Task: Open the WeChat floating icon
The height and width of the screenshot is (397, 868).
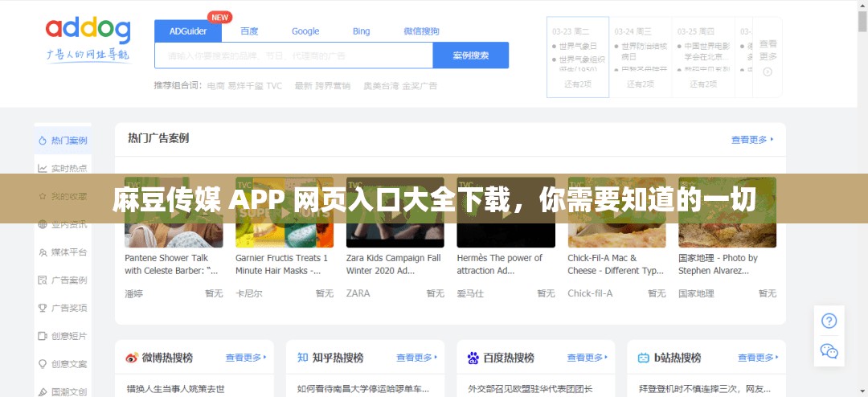Action: click(829, 351)
